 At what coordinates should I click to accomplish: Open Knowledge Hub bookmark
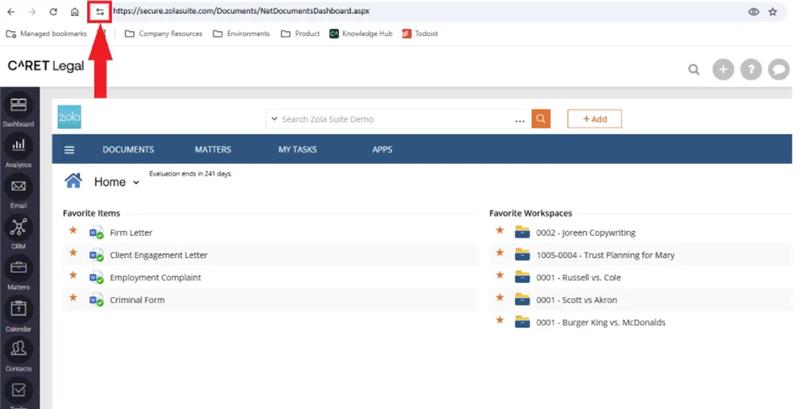click(361, 34)
